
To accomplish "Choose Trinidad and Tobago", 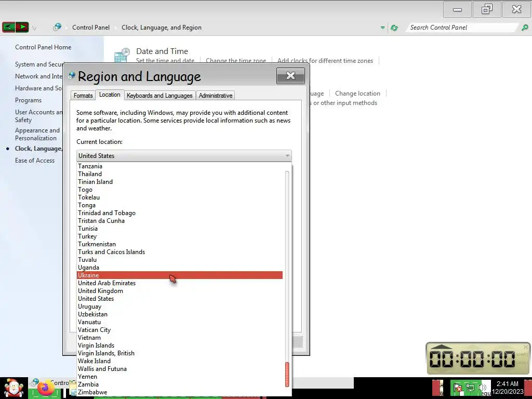I will point(180,212).
